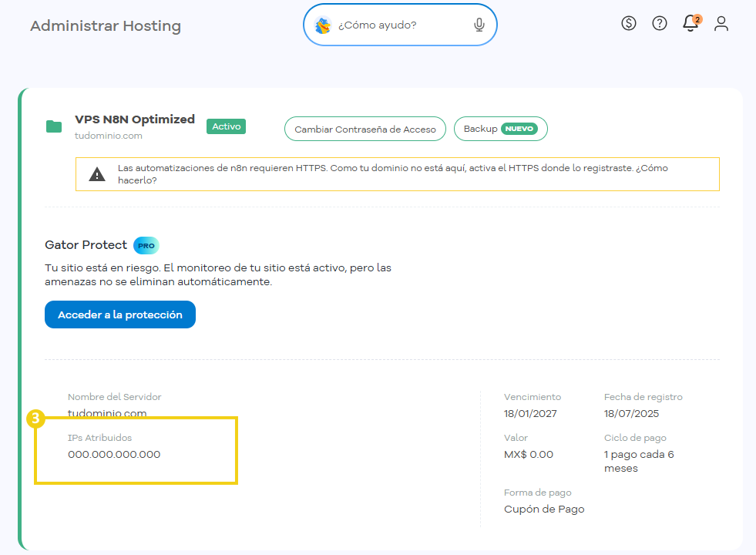The height and width of the screenshot is (555, 756).
Task: Click the 'Activo' status badge
Action: 226,126
